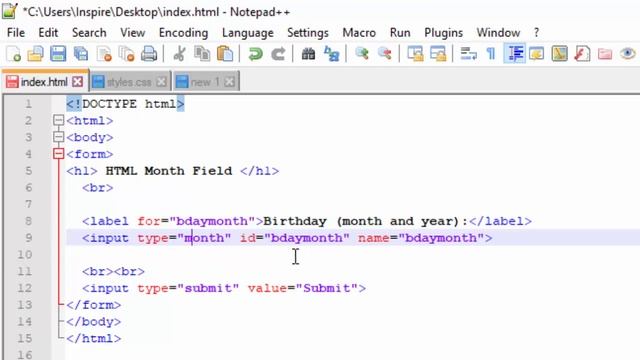The width and height of the screenshot is (640, 360).
Task: Click id="bdaymonth" attribute on line 9
Action: click(x=295, y=238)
